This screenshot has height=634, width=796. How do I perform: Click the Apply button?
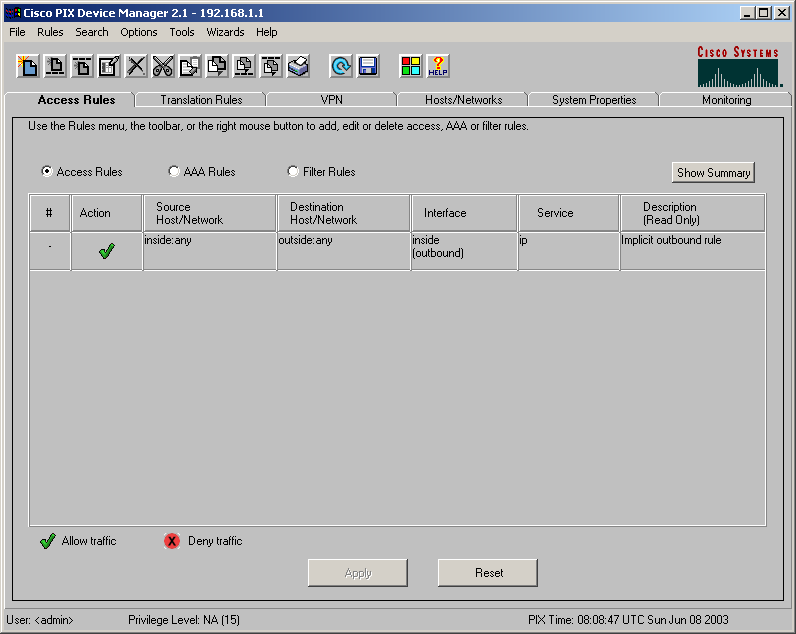click(x=358, y=573)
